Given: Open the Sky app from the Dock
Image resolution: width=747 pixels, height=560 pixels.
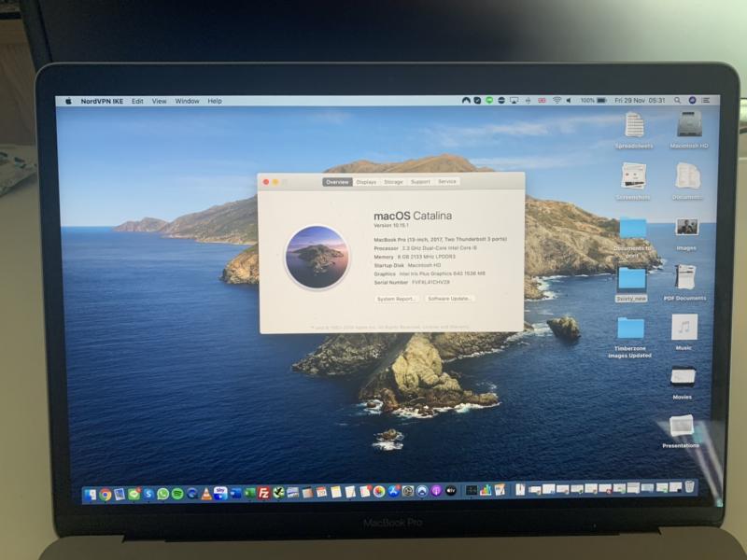Looking at the screenshot, I should [x=220, y=493].
